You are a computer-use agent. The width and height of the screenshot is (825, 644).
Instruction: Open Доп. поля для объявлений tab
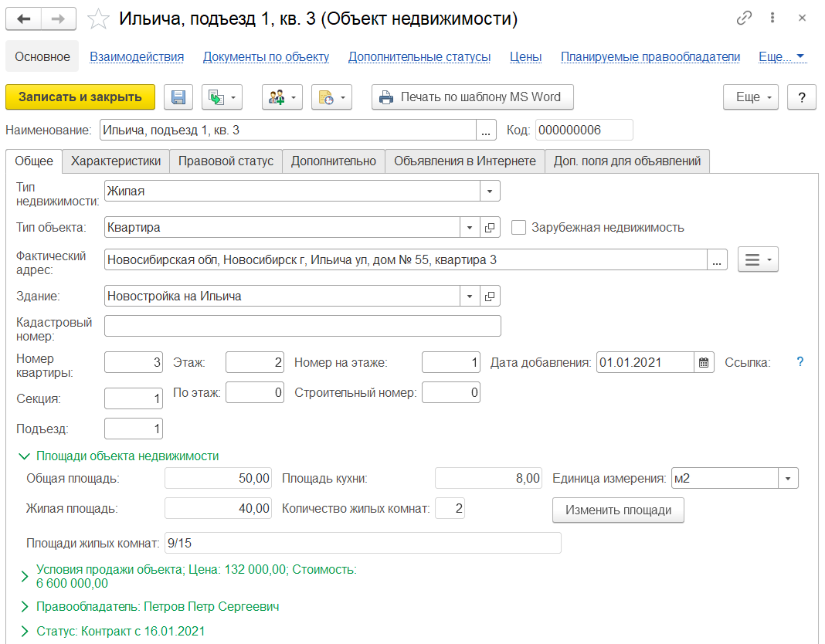627,161
